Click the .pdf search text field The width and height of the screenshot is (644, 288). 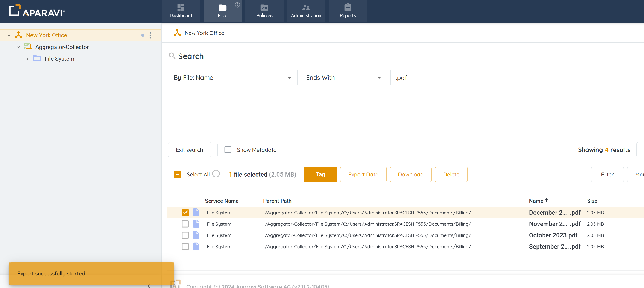pyautogui.click(x=515, y=78)
